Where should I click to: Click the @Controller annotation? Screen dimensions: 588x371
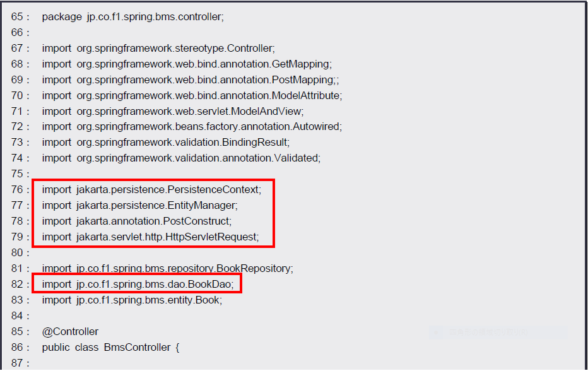click(70, 332)
